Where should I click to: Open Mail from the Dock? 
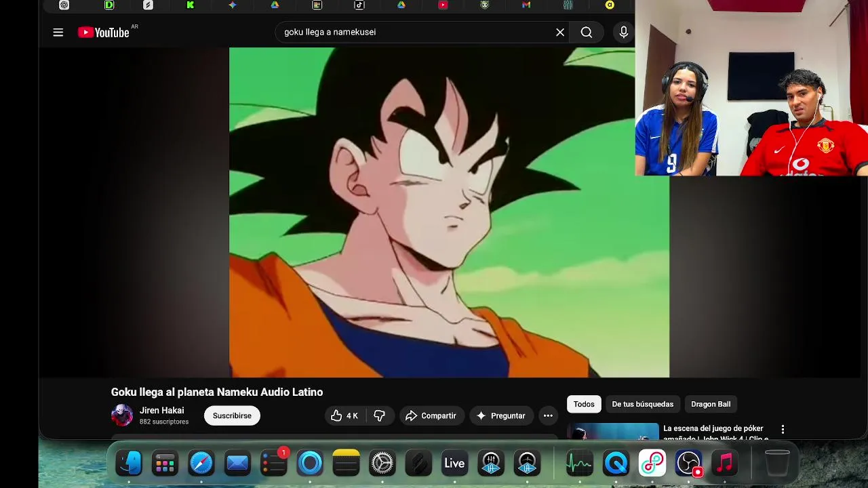pyautogui.click(x=237, y=464)
